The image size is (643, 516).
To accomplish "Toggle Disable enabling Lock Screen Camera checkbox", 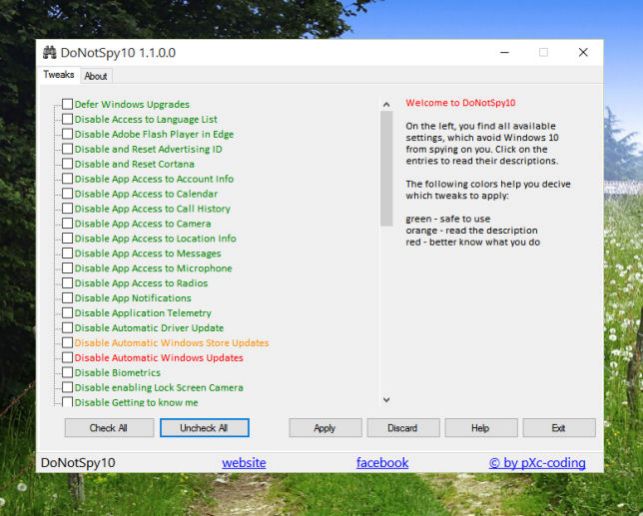I will click(x=67, y=387).
